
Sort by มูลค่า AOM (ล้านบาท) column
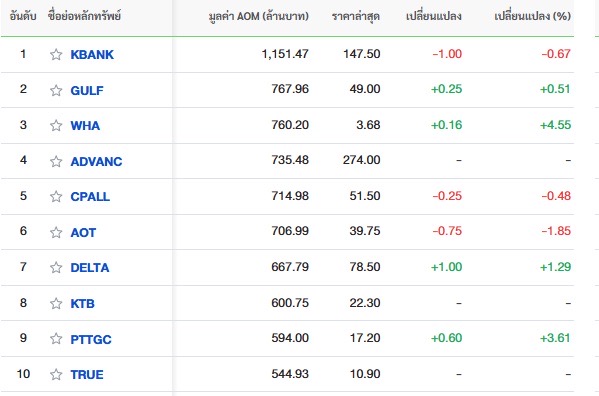pos(259,16)
